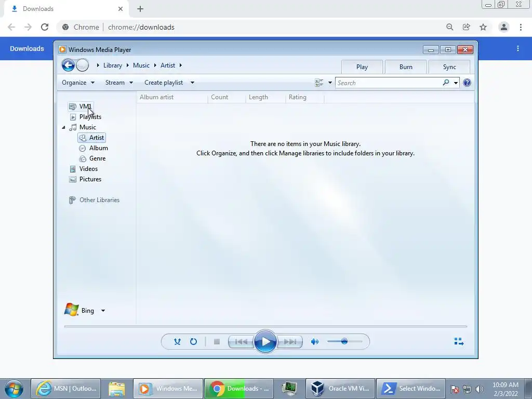Click the Back arrow in Windows Media Player
The height and width of the screenshot is (399, 532).
[x=68, y=65]
